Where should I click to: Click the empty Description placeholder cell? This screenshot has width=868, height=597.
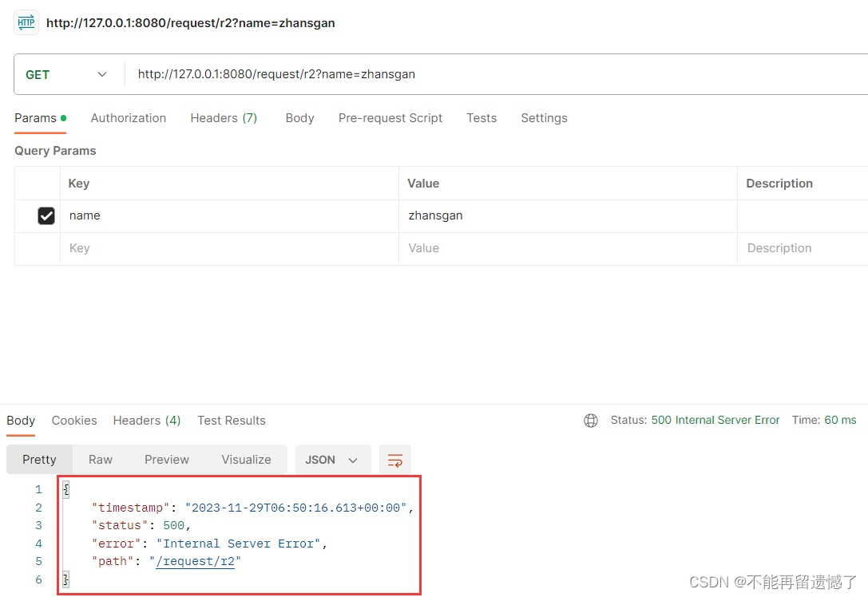803,248
